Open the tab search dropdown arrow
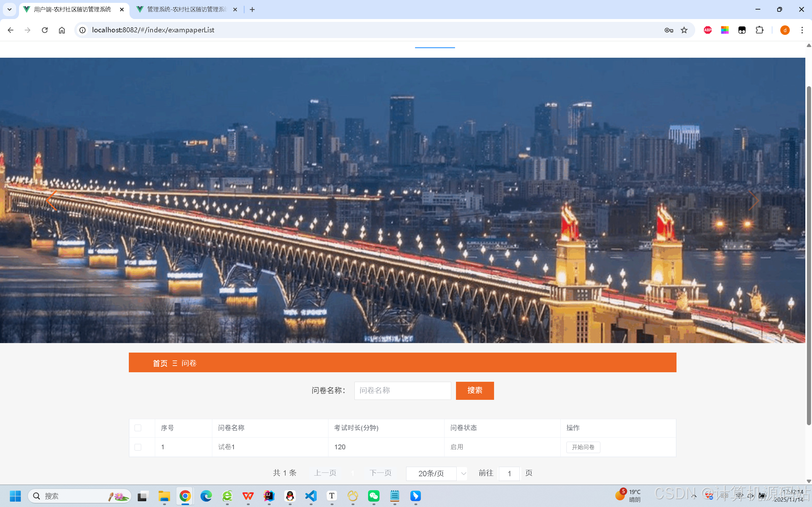This screenshot has width=812, height=507. [10, 10]
